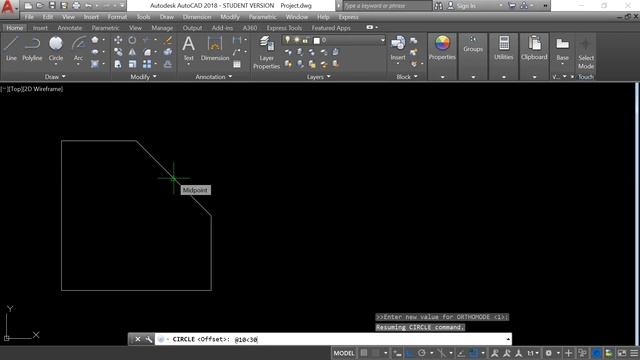Click Sign In in title bar

[x=466, y=6]
